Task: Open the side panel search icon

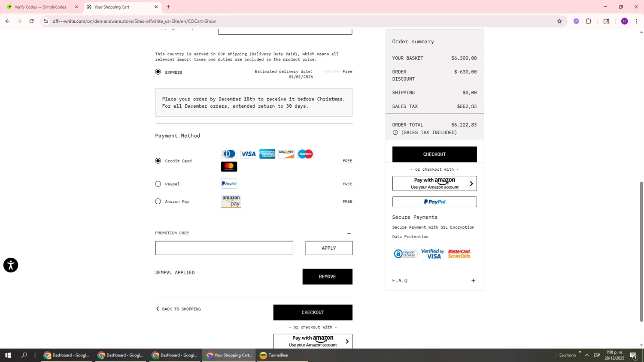Action: click(x=607, y=21)
